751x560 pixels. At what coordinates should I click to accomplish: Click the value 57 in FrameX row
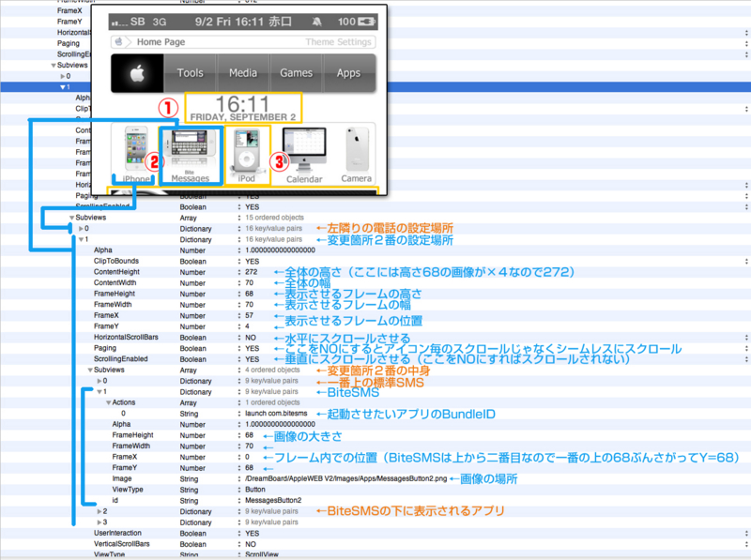point(249,315)
